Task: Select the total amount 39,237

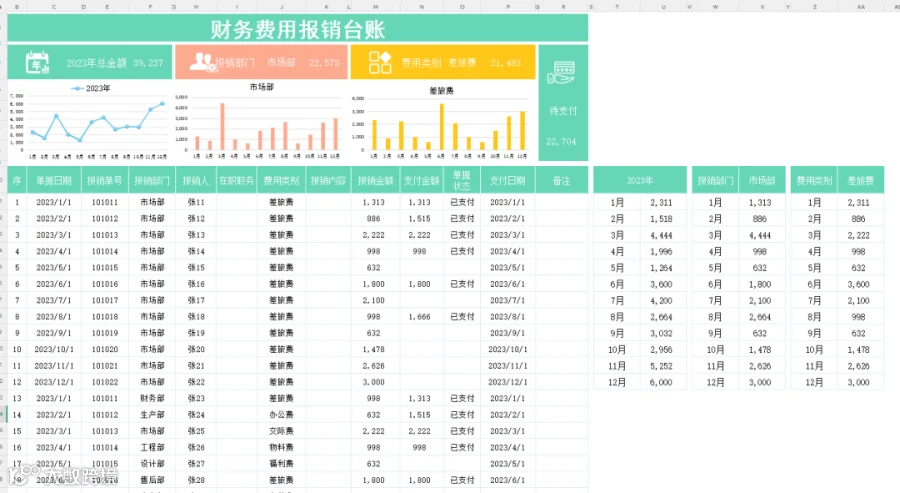Action: pyautogui.click(x=148, y=63)
